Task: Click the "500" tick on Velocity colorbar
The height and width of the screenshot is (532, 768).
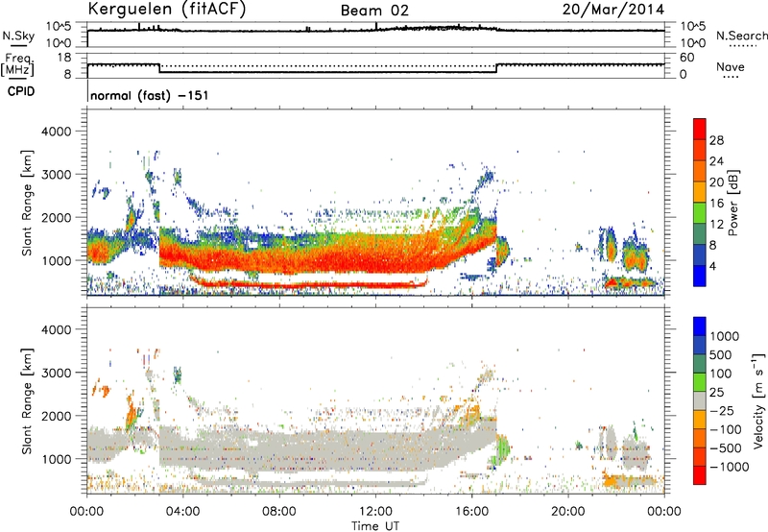Action: click(x=721, y=354)
